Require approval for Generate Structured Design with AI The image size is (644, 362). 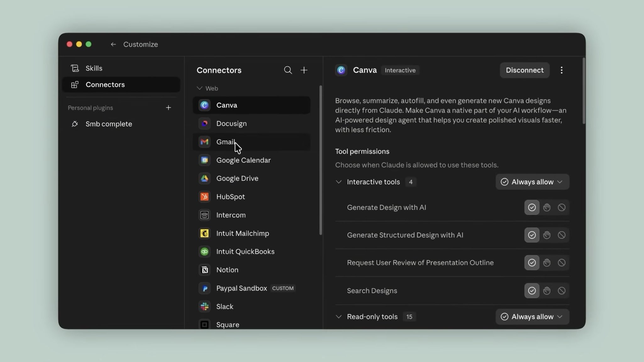tap(547, 235)
